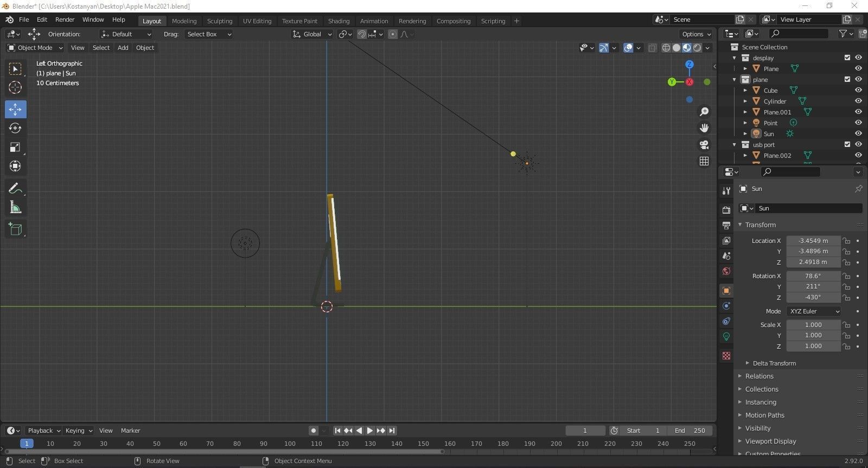Switch to the Shading workspace tab

[x=339, y=21]
